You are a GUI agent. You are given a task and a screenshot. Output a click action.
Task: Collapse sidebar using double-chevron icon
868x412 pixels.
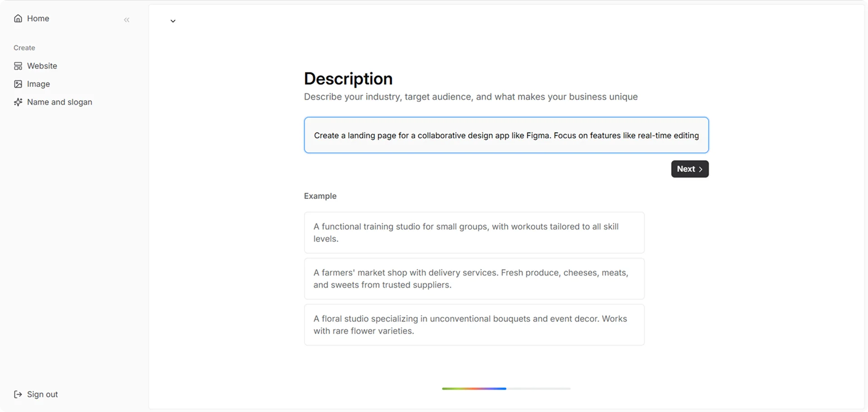pos(127,20)
